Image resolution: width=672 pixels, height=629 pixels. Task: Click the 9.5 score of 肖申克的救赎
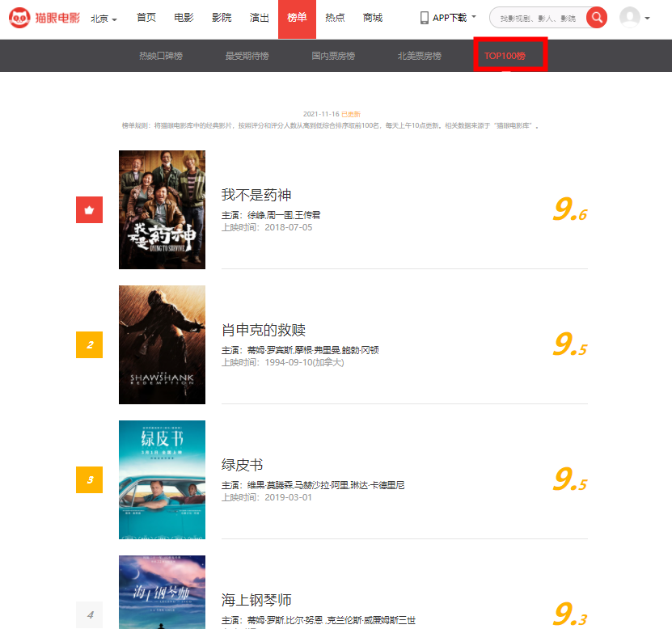[x=570, y=344]
